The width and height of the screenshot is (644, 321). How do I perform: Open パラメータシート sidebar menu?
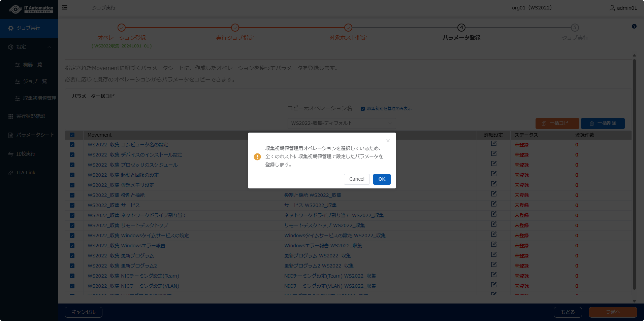35,135
